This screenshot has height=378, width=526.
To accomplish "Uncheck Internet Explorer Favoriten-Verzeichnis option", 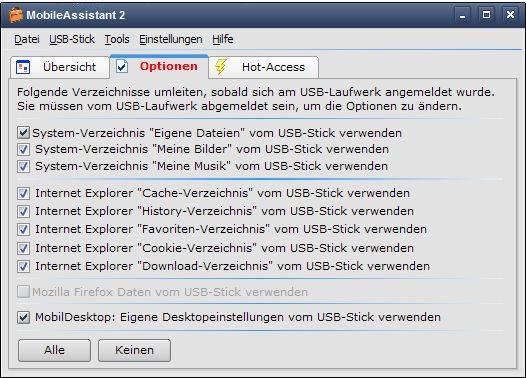I will tap(23, 229).
